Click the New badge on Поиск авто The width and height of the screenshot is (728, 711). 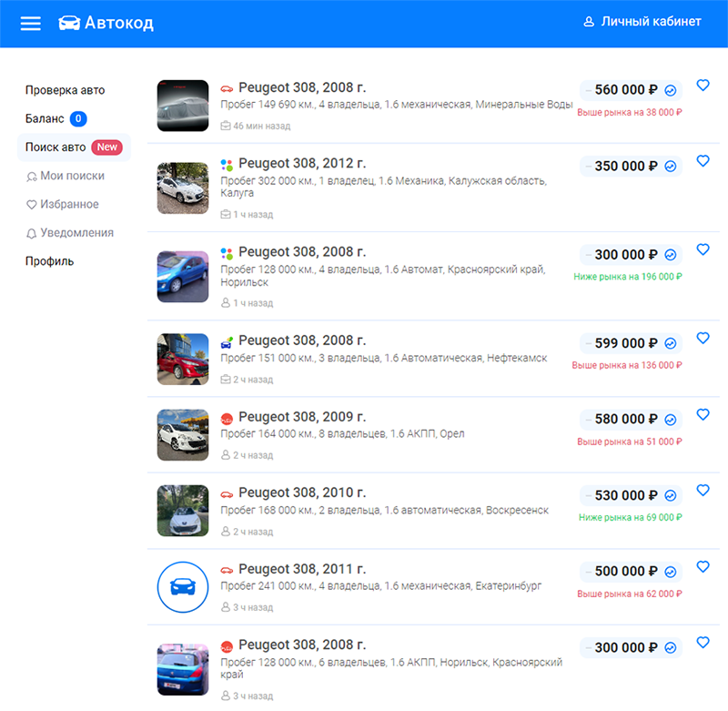coord(106,147)
